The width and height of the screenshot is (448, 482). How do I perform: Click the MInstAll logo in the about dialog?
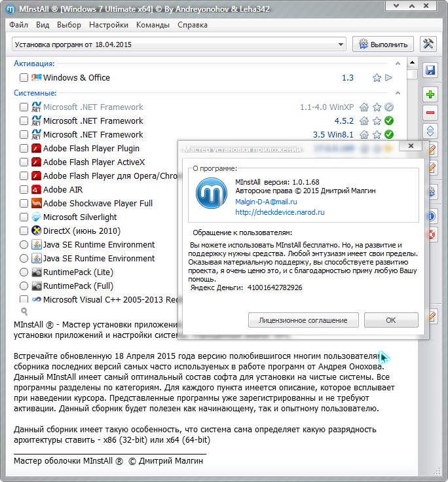(x=212, y=193)
